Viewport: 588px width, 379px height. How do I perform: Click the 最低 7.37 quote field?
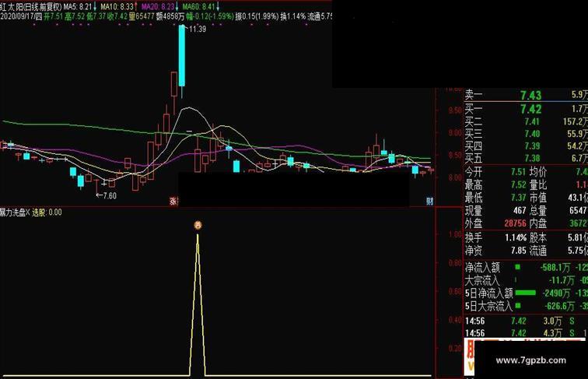(495, 198)
